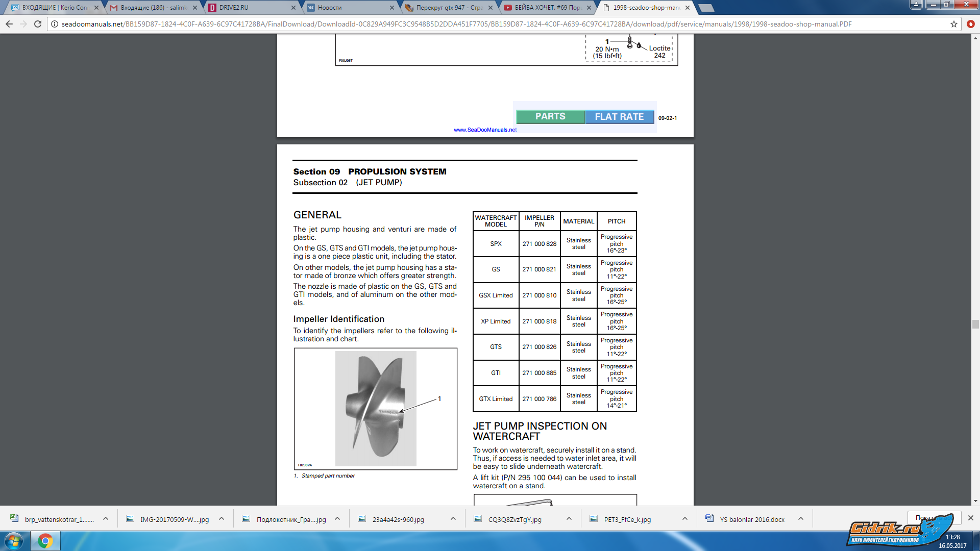Reload the current page
The height and width of the screenshot is (551, 980).
tap(37, 24)
